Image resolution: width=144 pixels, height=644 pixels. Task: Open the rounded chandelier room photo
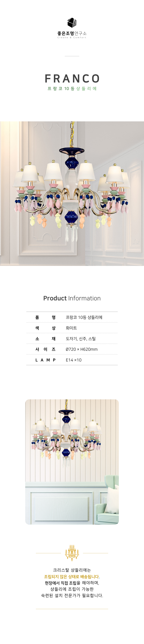(72, 462)
